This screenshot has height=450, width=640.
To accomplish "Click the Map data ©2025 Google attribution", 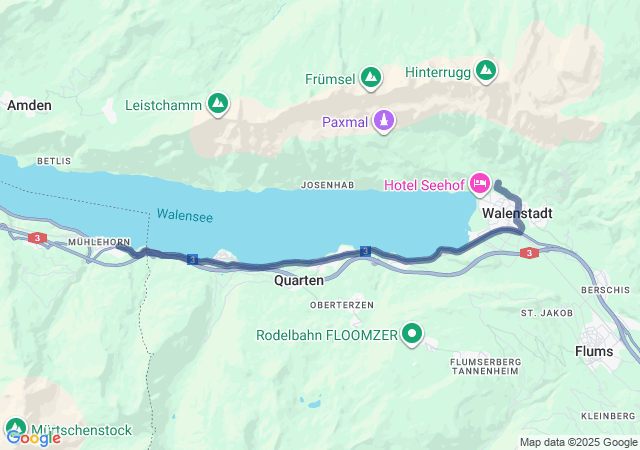I will coord(578,442).
